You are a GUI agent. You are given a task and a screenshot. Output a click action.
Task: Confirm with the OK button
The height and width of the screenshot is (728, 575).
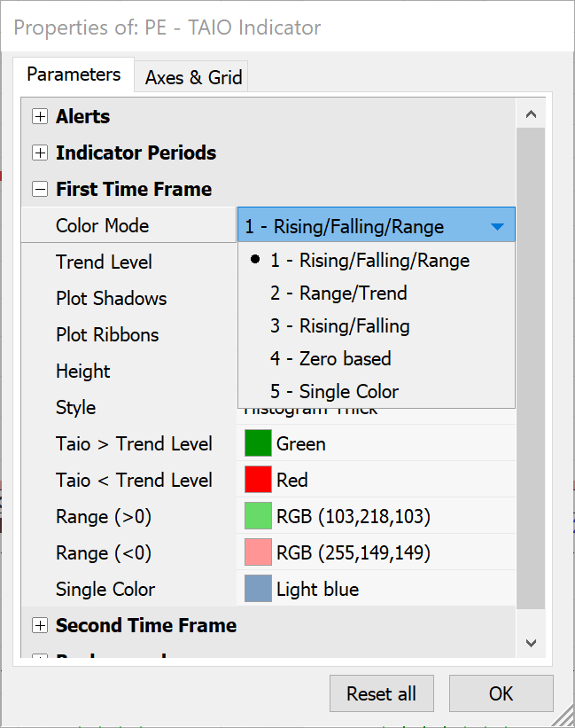click(501, 693)
